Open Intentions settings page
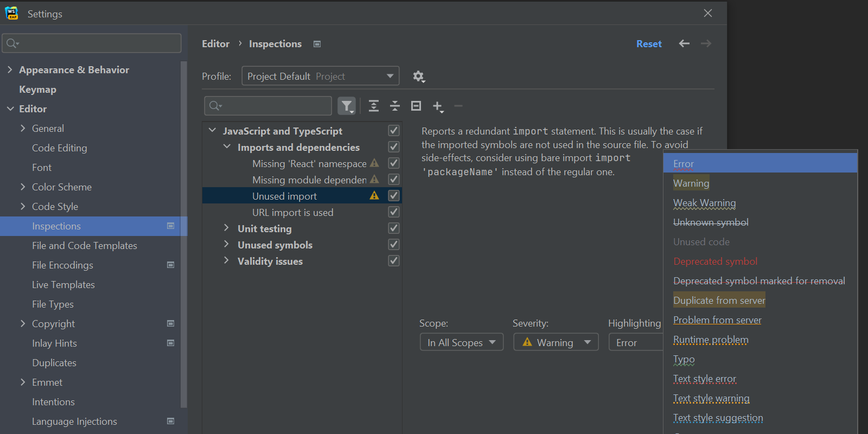This screenshot has height=434, width=868. click(x=53, y=401)
